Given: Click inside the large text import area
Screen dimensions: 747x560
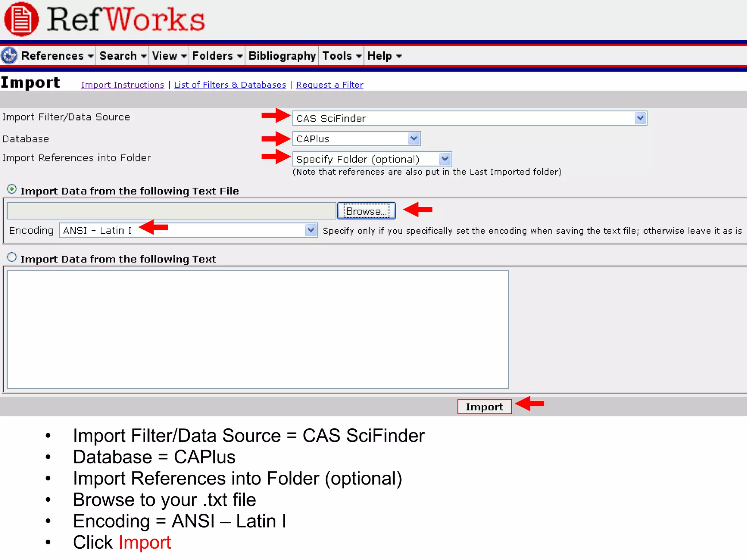Looking at the screenshot, I should point(258,330).
